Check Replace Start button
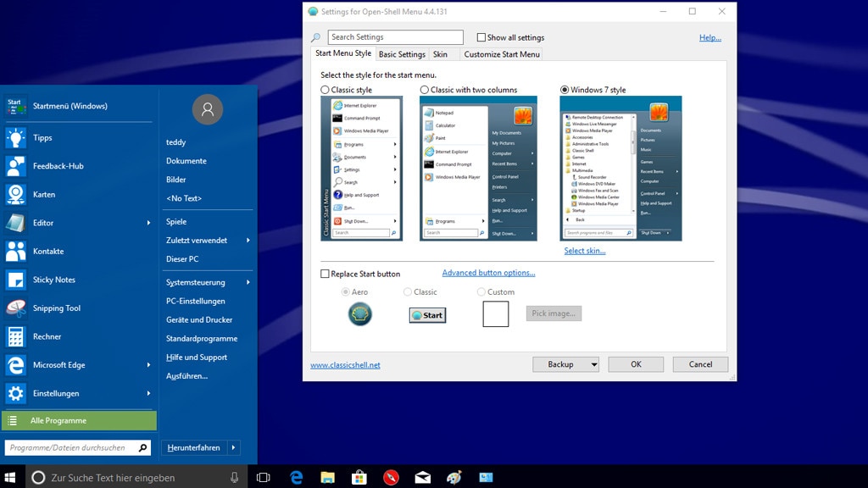 325,273
